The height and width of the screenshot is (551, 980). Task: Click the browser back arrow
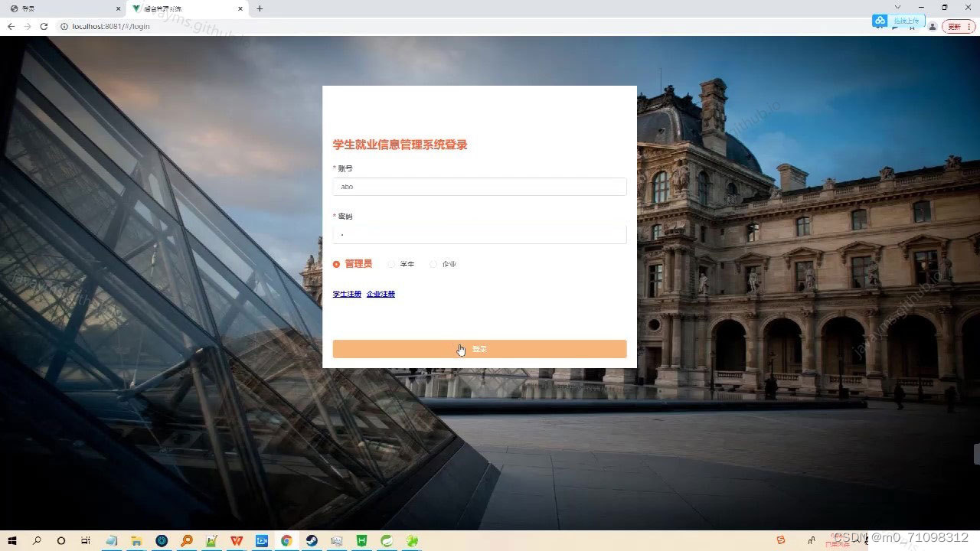(x=11, y=26)
